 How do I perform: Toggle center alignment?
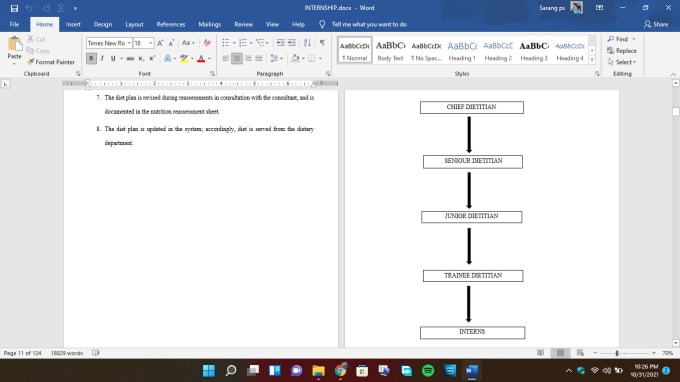pyautogui.click(x=237, y=58)
